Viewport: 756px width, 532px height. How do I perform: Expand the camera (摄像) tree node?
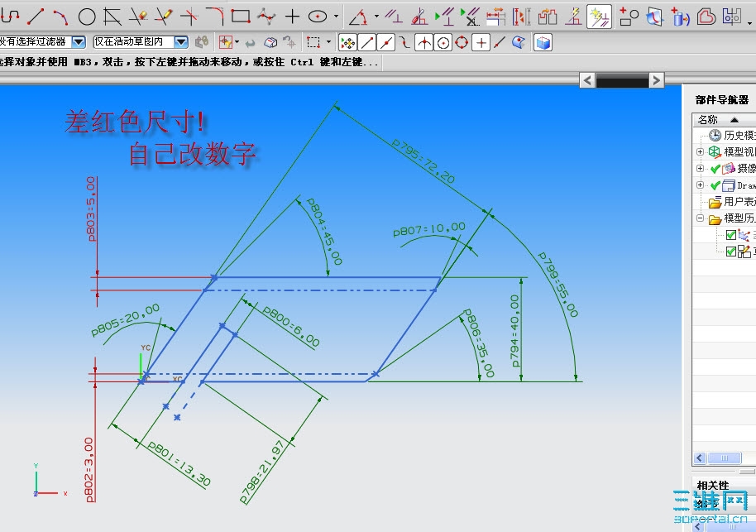(x=700, y=168)
